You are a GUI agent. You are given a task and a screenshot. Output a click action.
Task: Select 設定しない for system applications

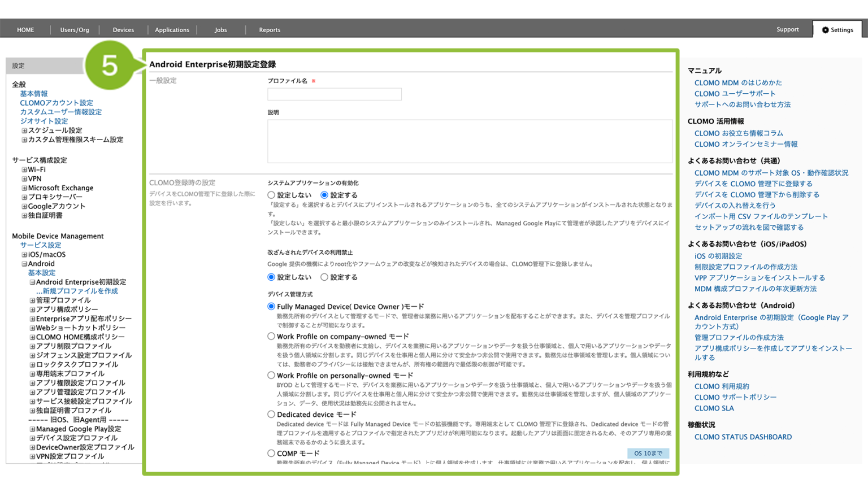(271, 195)
